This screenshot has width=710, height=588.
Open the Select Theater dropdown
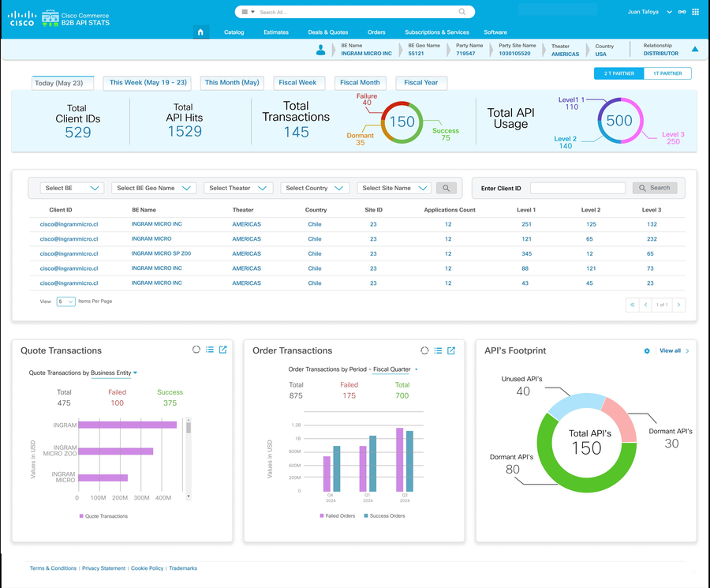[238, 188]
